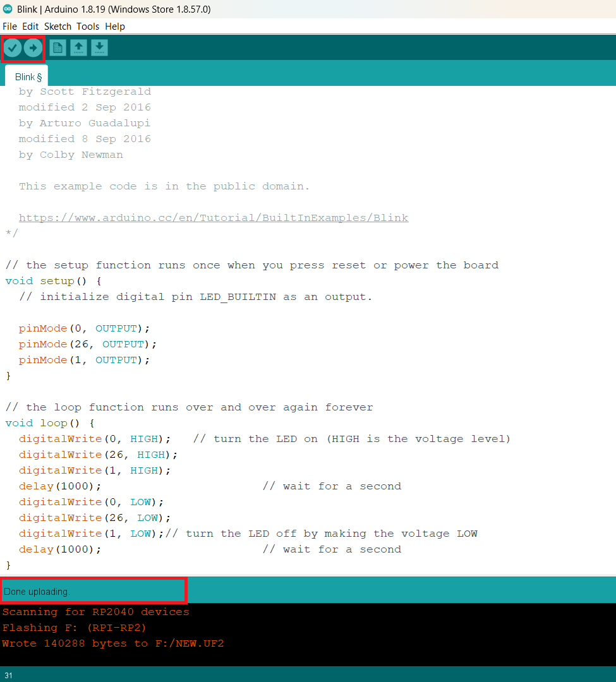Open the Help menu
616x682 pixels.
[x=115, y=27]
